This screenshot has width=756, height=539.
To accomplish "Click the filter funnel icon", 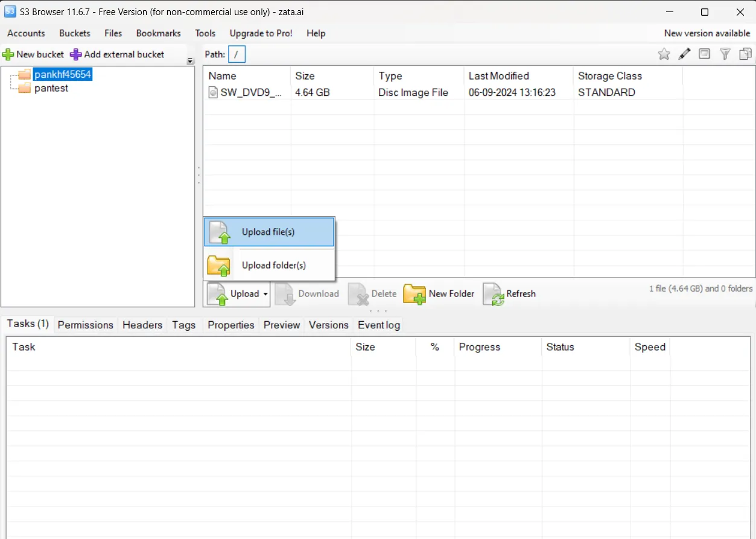I will pos(725,54).
